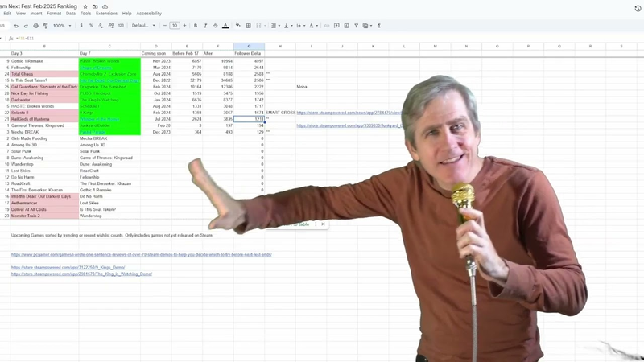644x362 pixels.
Task: Print the spreadsheet
Action: point(35,26)
